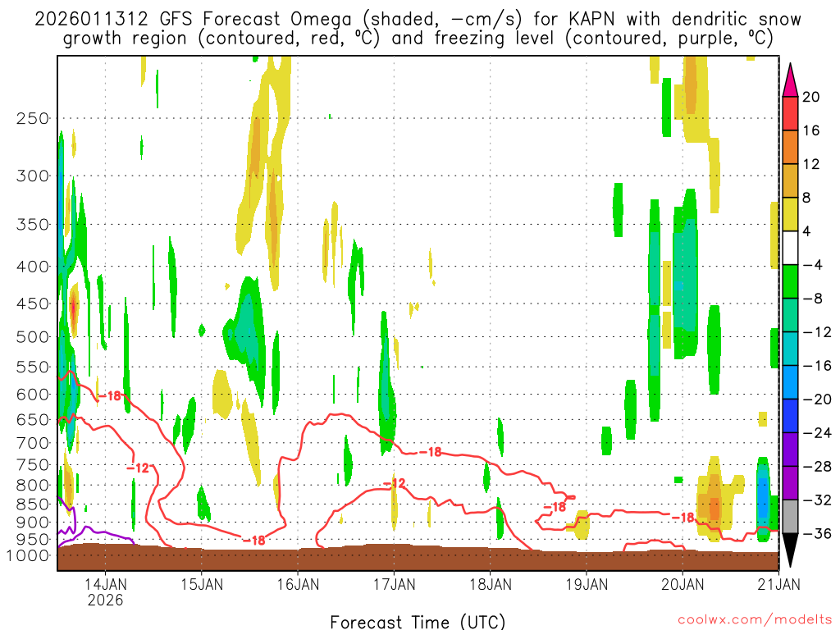Screen dimensions: 840x630
Task: Select the 650 pressure level label
Action: pyautogui.click(x=33, y=419)
